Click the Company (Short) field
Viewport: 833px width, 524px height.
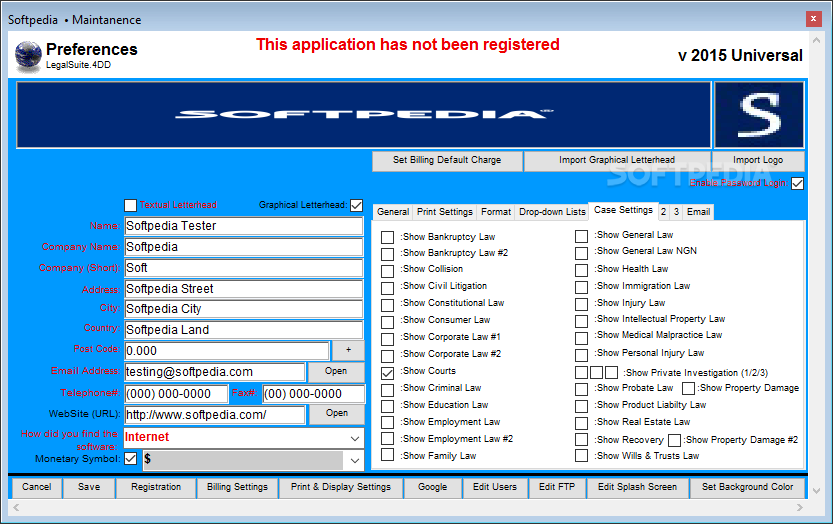(x=244, y=268)
